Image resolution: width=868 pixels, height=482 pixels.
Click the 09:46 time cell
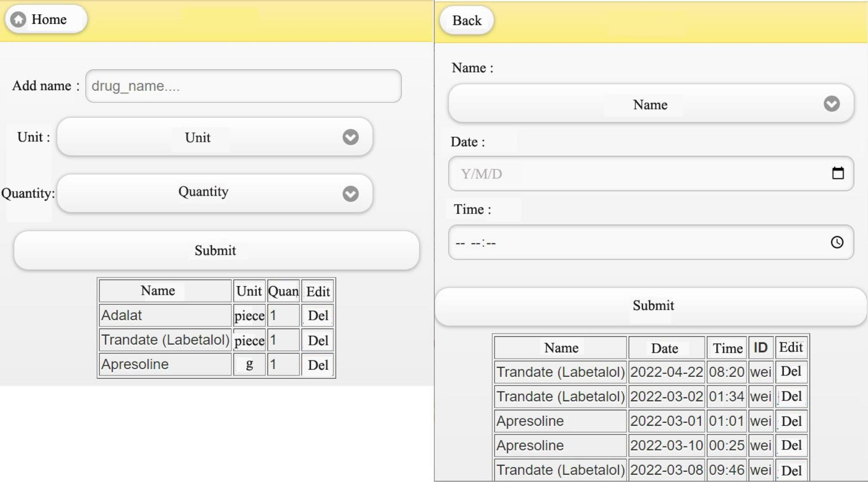click(x=727, y=470)
